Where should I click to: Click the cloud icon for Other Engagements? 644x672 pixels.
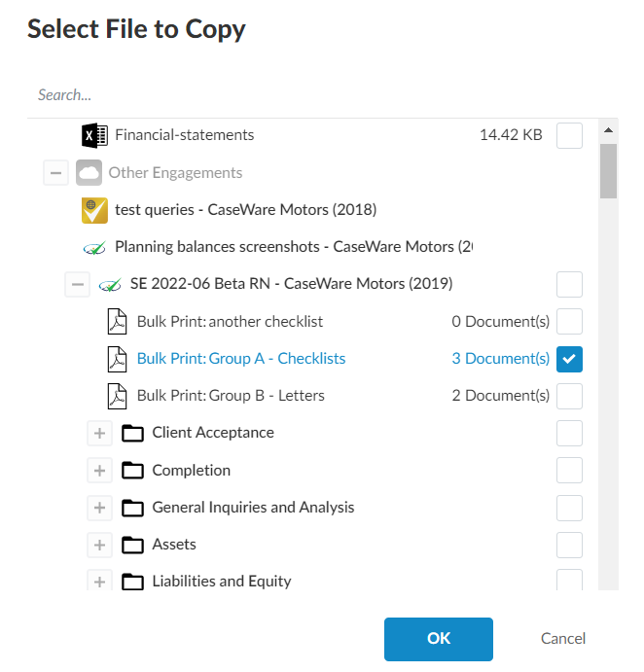[89, 173]
